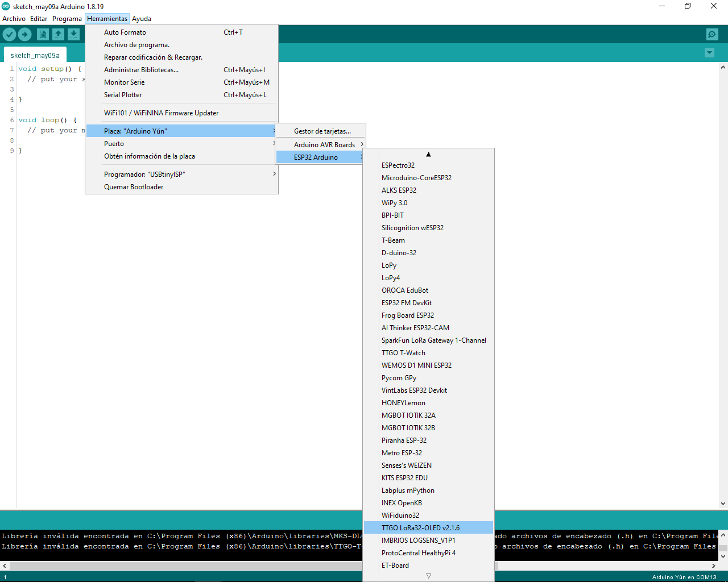728x582 pixels.
Task: Open the tab options dropdown arrow
Action: click(x=709, y=53)
